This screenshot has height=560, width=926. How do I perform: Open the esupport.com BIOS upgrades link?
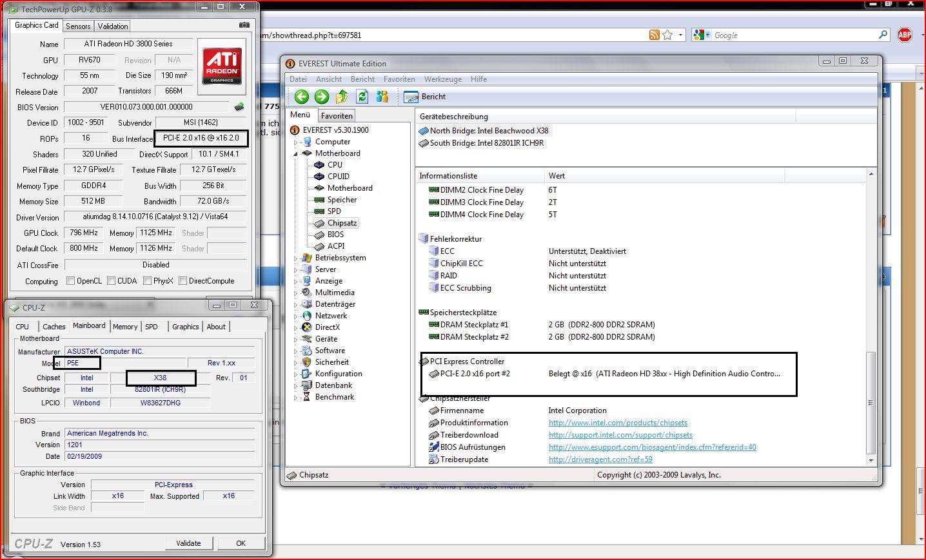click(x=652, y=447)
